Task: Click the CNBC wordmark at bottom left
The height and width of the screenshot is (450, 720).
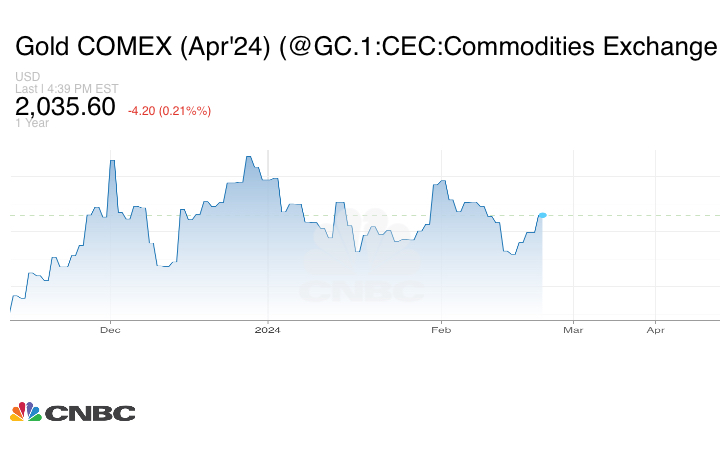Action: tap(90, 413)
